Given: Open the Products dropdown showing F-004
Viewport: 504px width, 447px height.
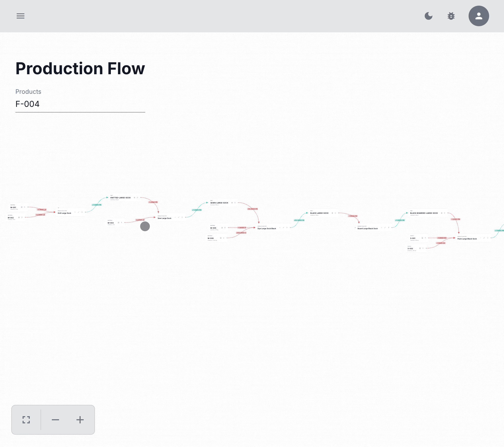Looking at the screenshot, I should tap(80, 104).
